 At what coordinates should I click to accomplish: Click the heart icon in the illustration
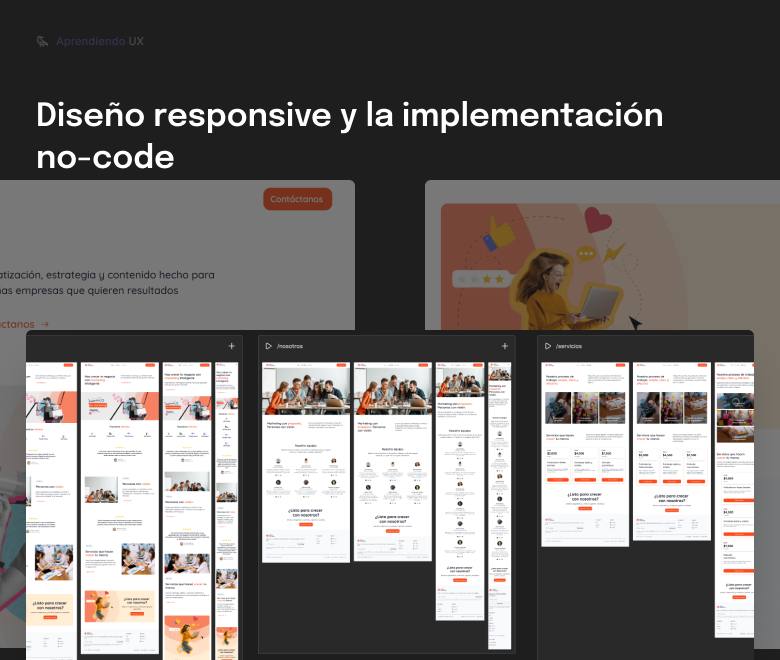coord(598,219)
